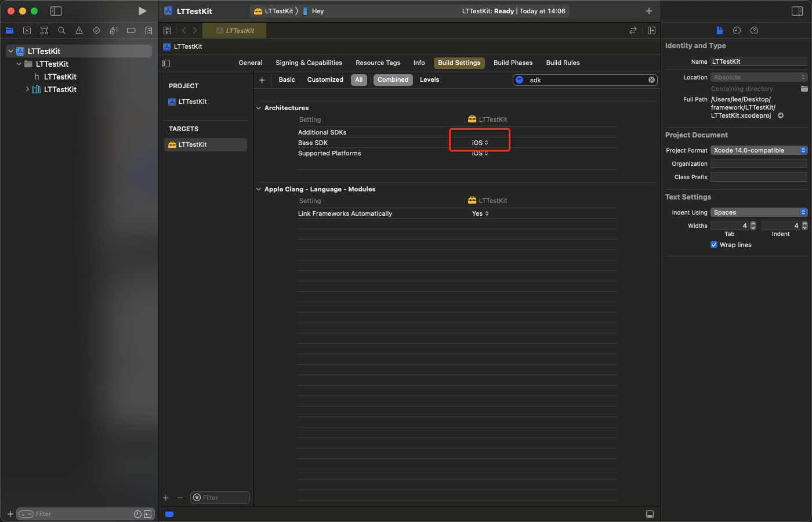The image size is (812, 522).
Task: Open the Location Absolute dropdown
Action: [x=759, y=77]
